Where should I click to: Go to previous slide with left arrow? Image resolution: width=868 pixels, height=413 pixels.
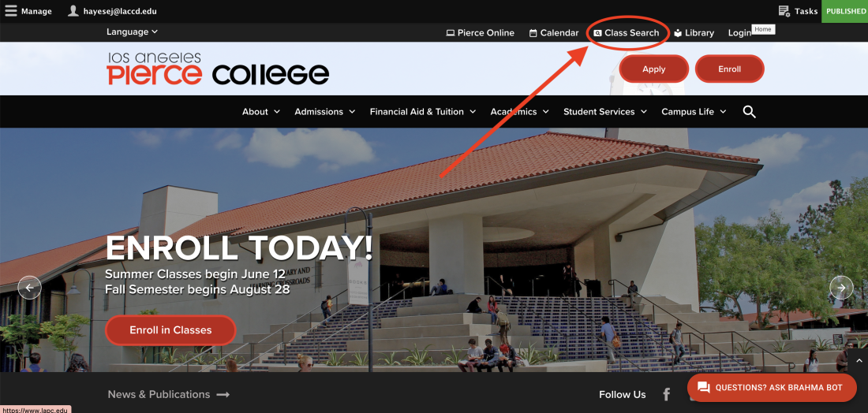tap(30, 288)
